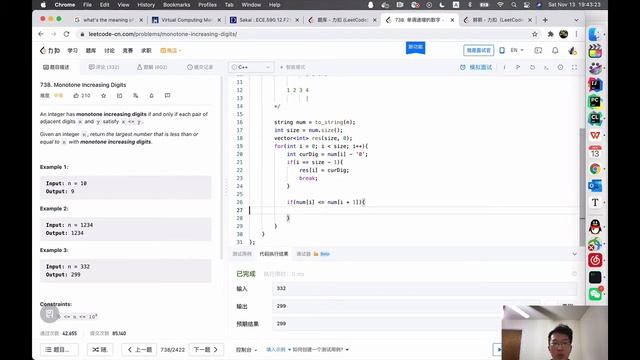The image size is (640, 360).
Task: Collapse the console panel chevron
Action: (x=574, y=254)
